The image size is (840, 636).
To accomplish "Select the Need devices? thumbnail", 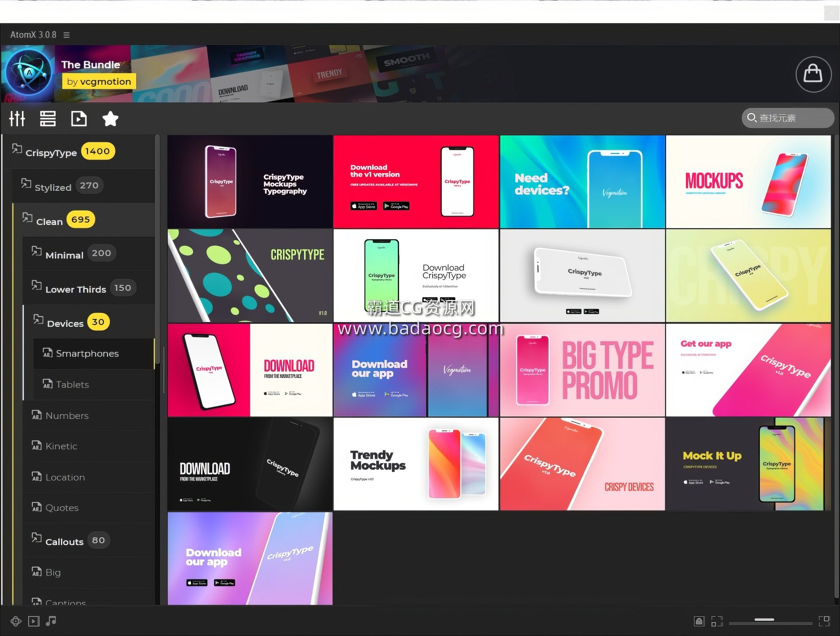I will (582, 182).
